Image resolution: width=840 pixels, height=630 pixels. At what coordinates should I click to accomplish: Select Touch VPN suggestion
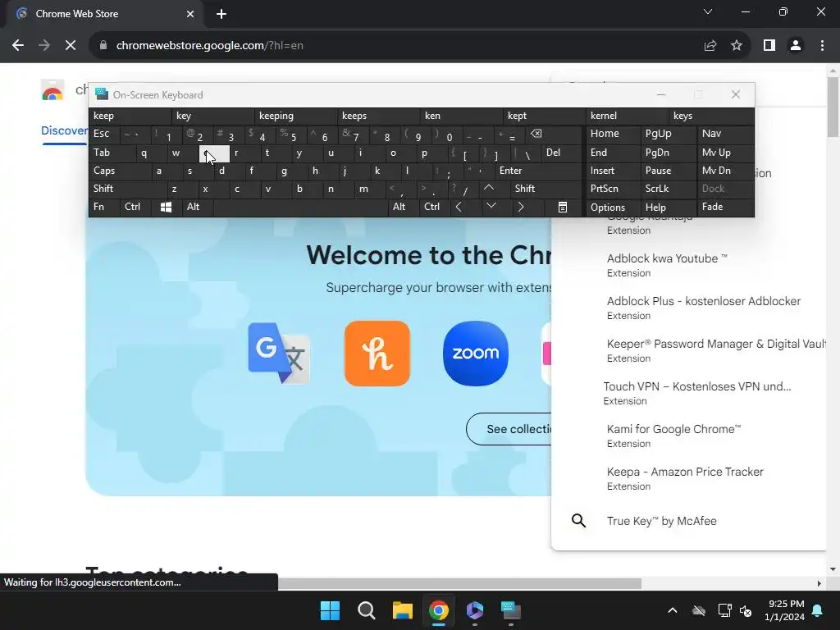[689, 393]
